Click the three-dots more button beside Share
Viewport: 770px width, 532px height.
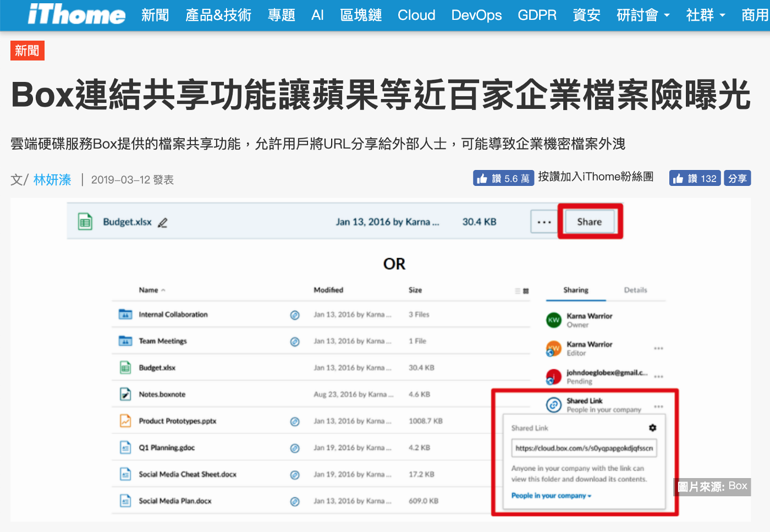tap(544, 222)
